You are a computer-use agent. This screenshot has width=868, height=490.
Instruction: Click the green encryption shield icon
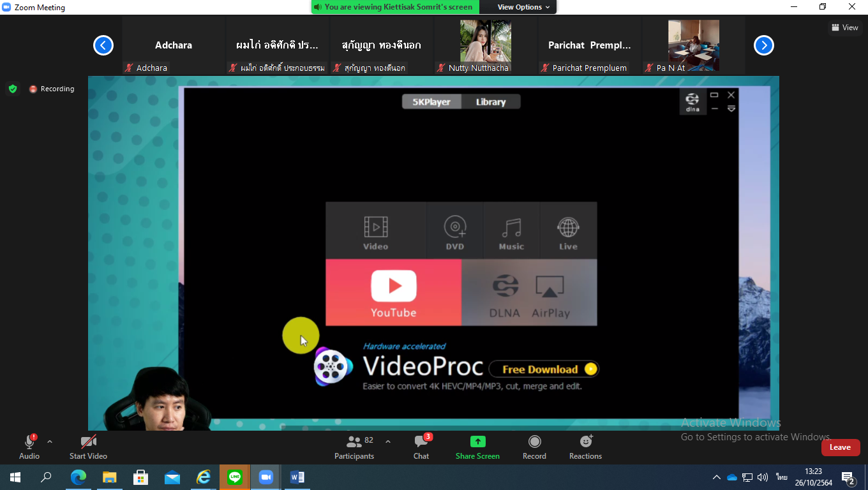click(x=12, y=89)
